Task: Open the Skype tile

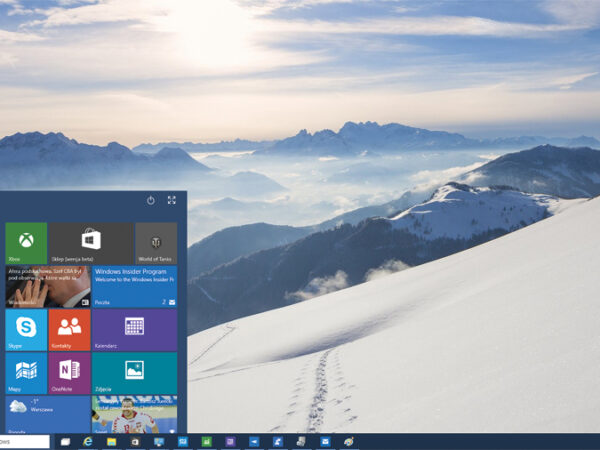Action: [26, 329]
